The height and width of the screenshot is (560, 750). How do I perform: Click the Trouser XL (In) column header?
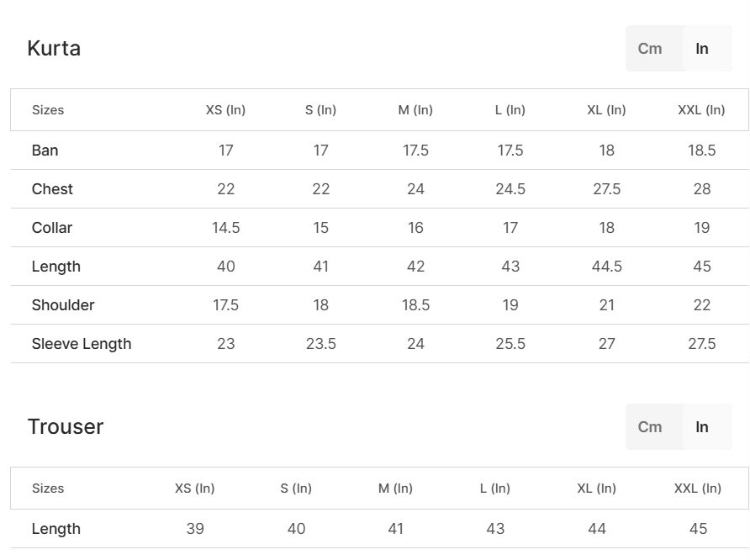[x=597, y=489]
